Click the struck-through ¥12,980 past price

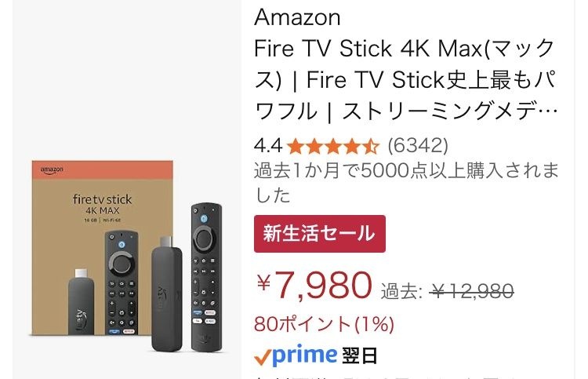pos(472,291)
